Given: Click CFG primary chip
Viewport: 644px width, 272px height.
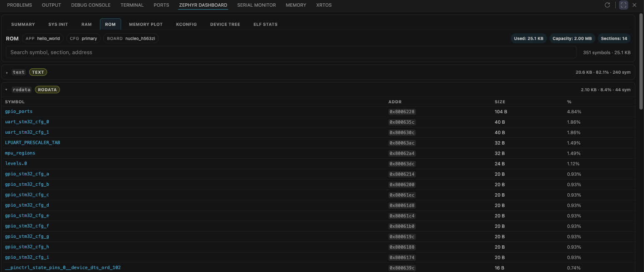Looking at the screenshot, I should point(83,38).
